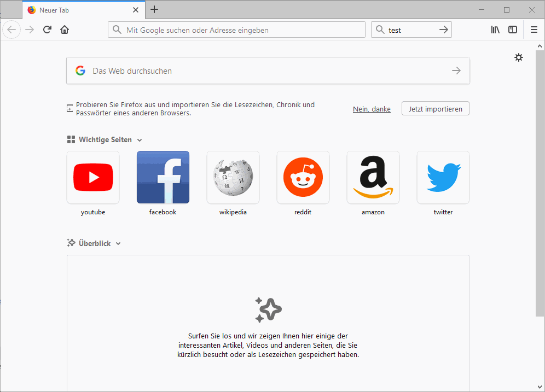
Task: Click the sparkle icon beside 'Überblick'
Action: 71,243
